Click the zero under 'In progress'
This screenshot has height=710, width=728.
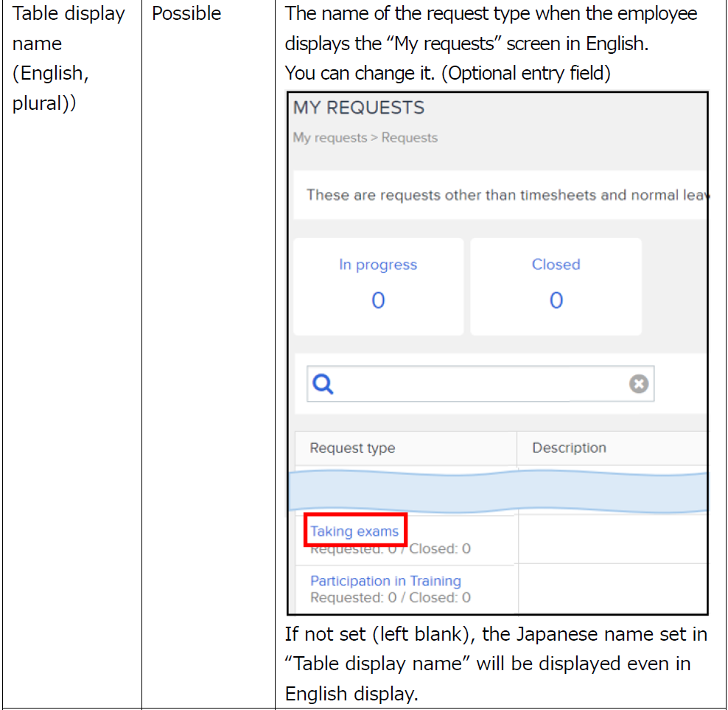pyautogui.click(x=378, y=300)
